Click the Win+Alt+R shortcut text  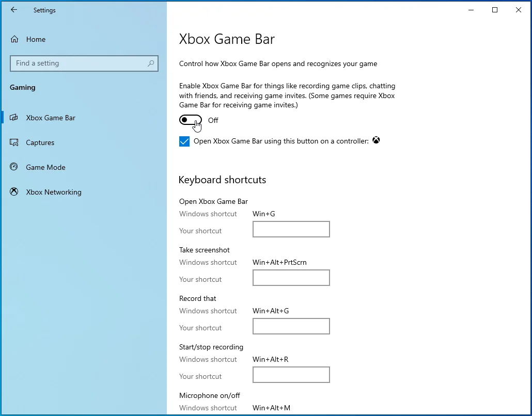click(x=271, y=359)
